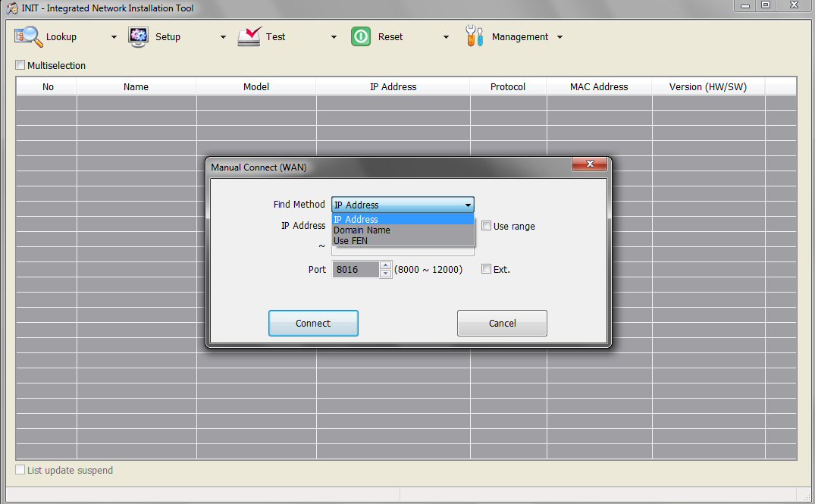Open the Setup monitor icon
Screen dimensions: 815x504
(x=138, y=37)
